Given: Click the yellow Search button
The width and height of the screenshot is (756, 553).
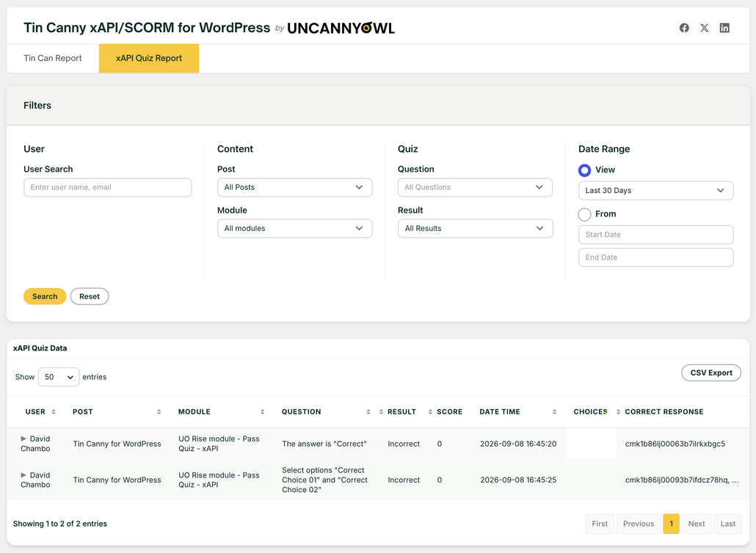Looking at the screenshot, I should click(x=45, y=296).
